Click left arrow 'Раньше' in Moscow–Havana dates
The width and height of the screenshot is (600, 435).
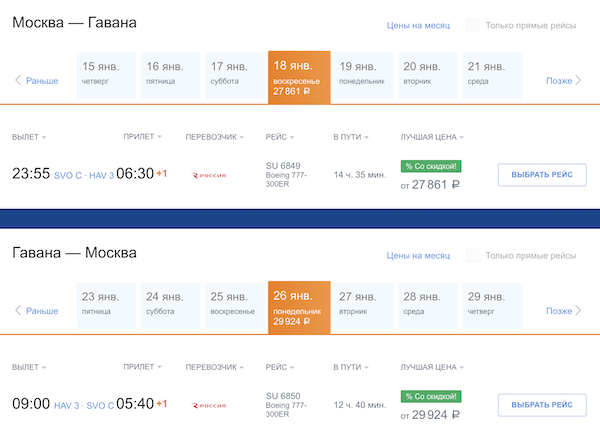pos(36,81)
